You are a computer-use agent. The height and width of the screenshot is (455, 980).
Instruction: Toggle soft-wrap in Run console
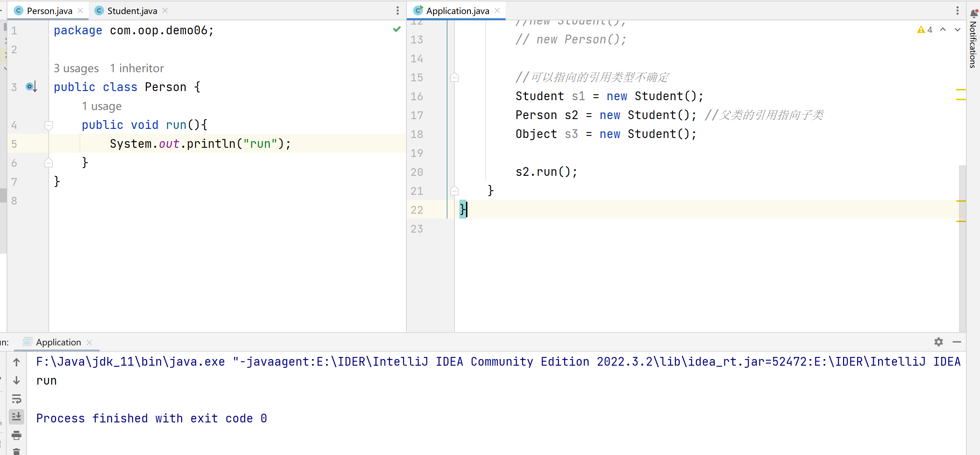point(16,399)
